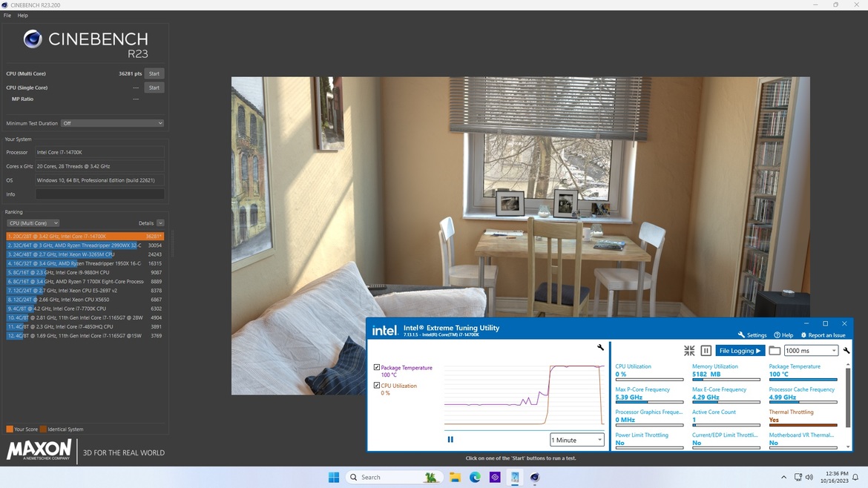Click the Intel logo in XTU window
868x488 pixels.
pyautogui.click(x=384, y=330)
